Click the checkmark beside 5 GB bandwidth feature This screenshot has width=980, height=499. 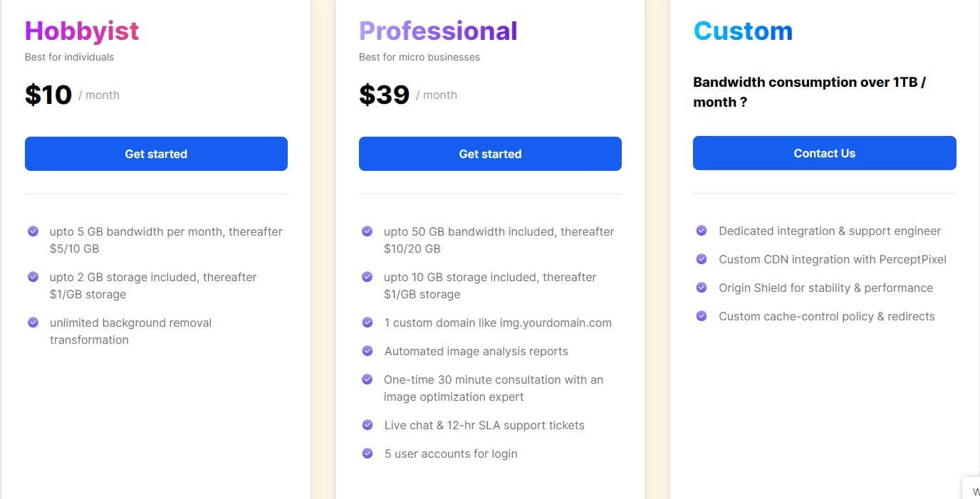coord(33,231)
